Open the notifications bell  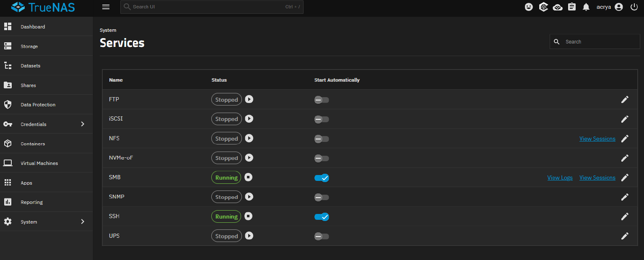(586, 7)
